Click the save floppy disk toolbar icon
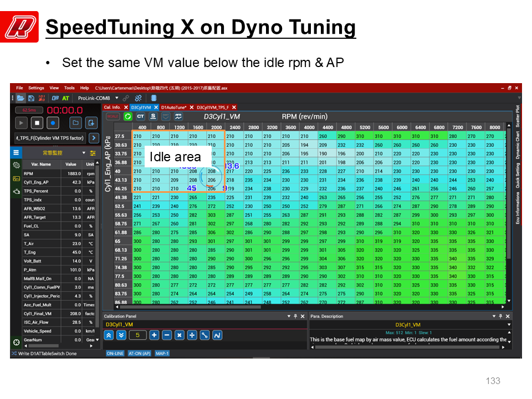The height and width of the screenshot is (399, 532). tap(31, 98)
